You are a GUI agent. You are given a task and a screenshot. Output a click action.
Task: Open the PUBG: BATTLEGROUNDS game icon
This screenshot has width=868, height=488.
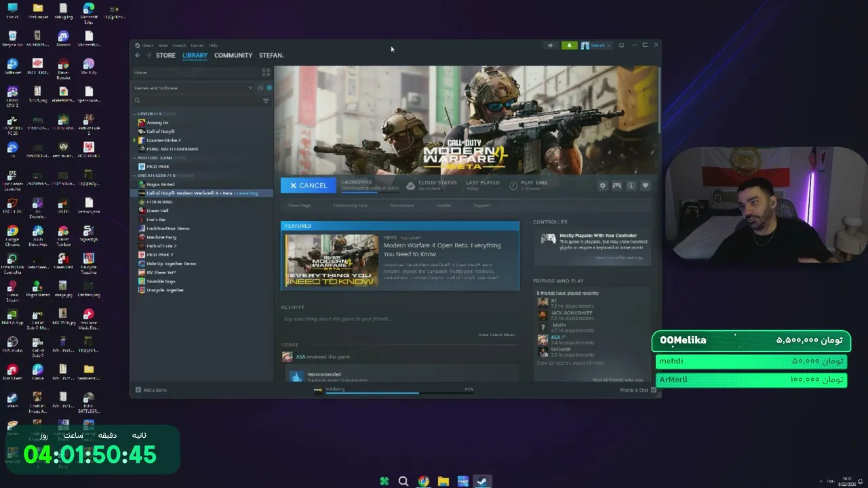click(142, 149)
